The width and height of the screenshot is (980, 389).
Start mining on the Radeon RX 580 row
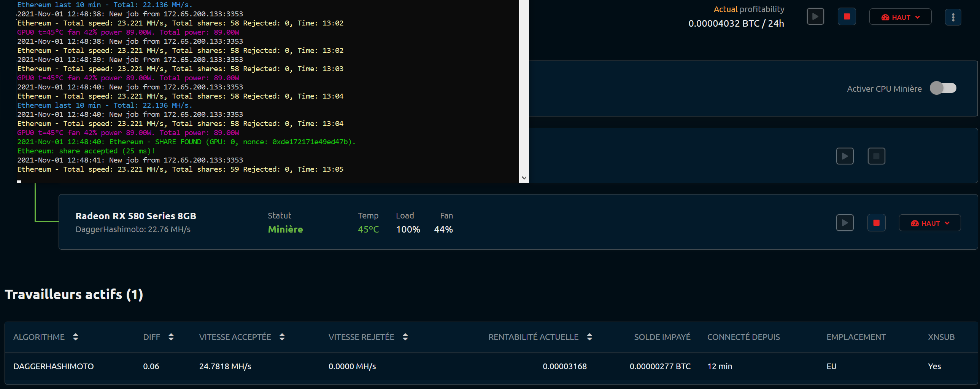click(x=845, y=223)
